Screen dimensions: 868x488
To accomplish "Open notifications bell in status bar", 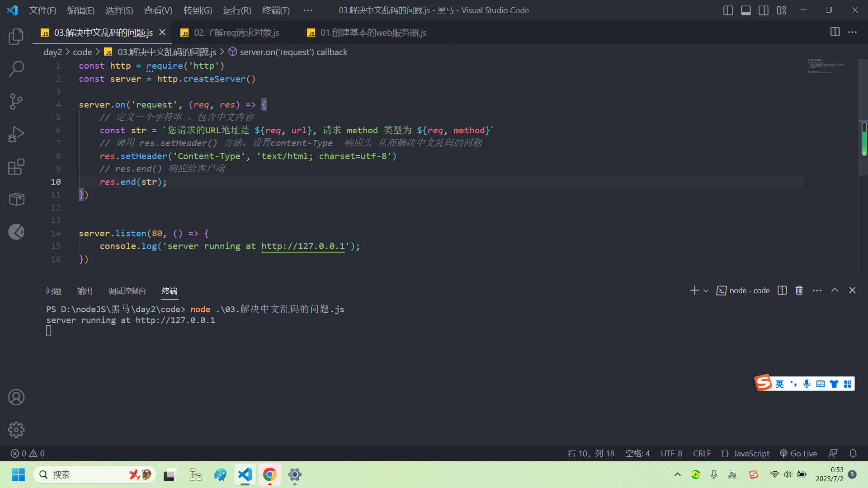I will pos(853,453).
